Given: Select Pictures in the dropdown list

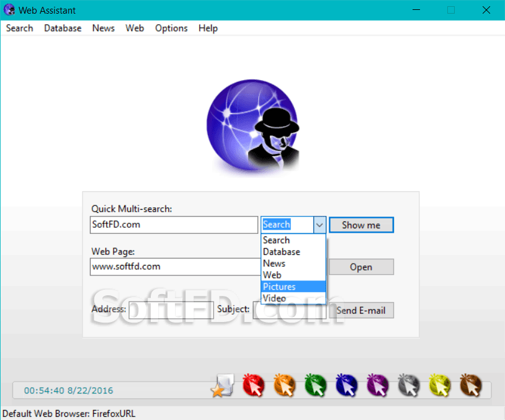Looking at the screenshot, I should click(293, 287).
